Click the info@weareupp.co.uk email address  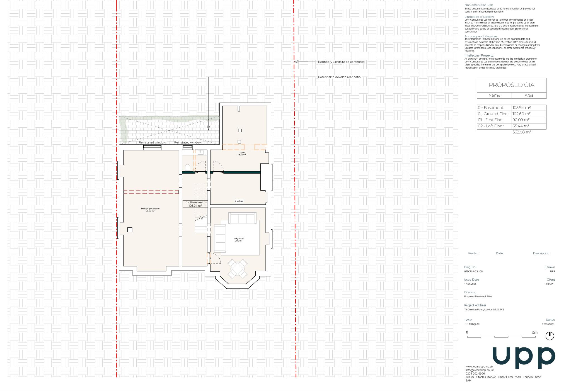pos(480,370)
